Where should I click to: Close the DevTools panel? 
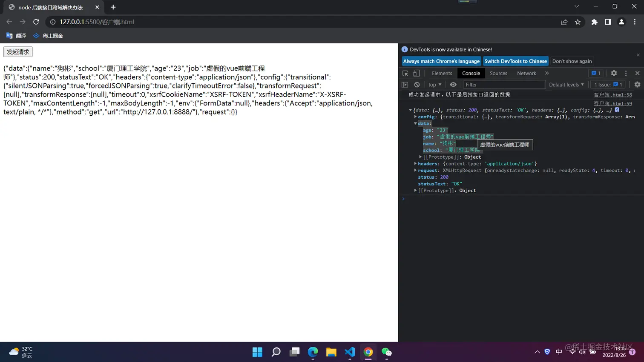(x=638, y=73)
